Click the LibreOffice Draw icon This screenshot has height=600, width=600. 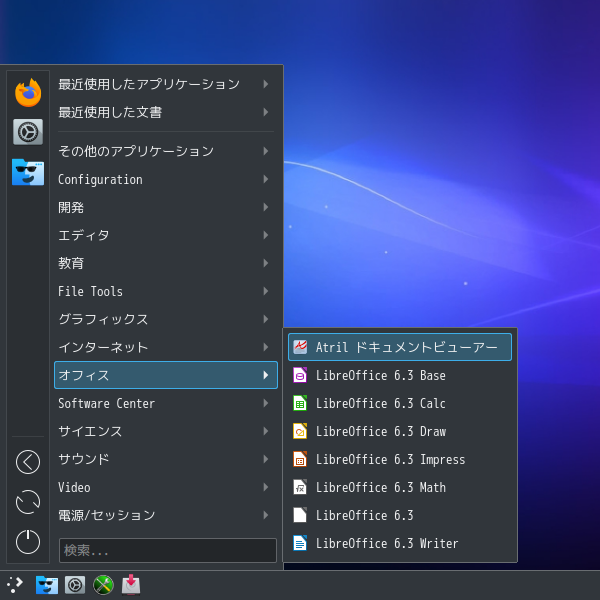pyautogui.click(x=300, y=431)
